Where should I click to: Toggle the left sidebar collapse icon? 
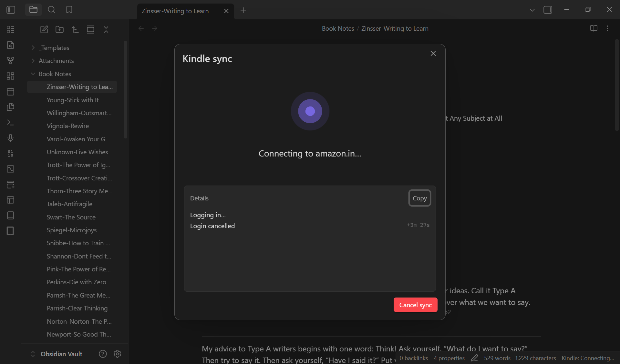point(11,10)
